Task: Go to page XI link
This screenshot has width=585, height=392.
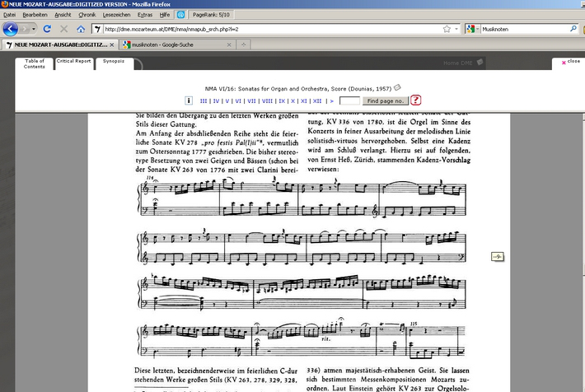Action: tap(304, 100)
